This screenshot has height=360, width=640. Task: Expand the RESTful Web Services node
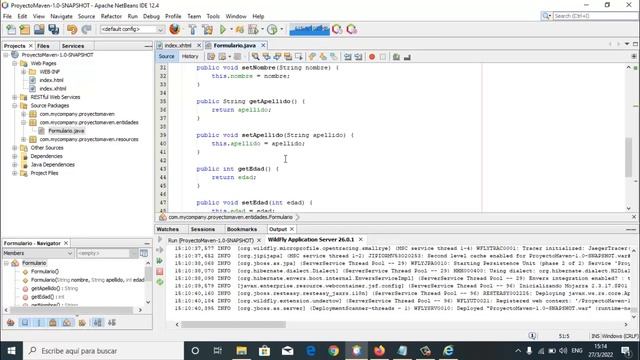[x=15, y=97]
